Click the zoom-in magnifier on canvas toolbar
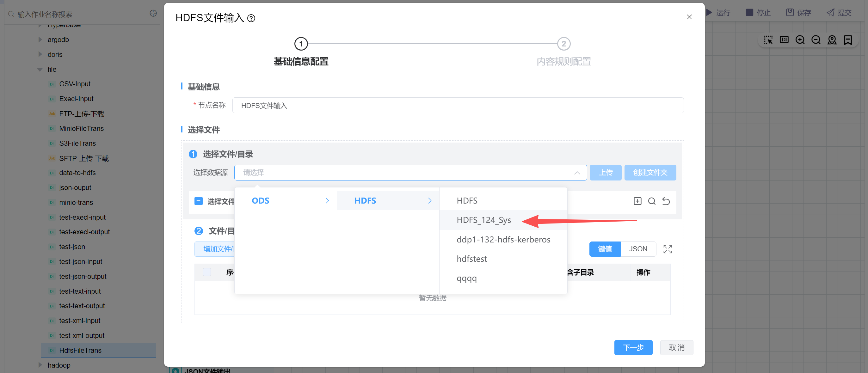Image resolution: width=868 pixels, height=373 pixels. click(x=800, y=40)
